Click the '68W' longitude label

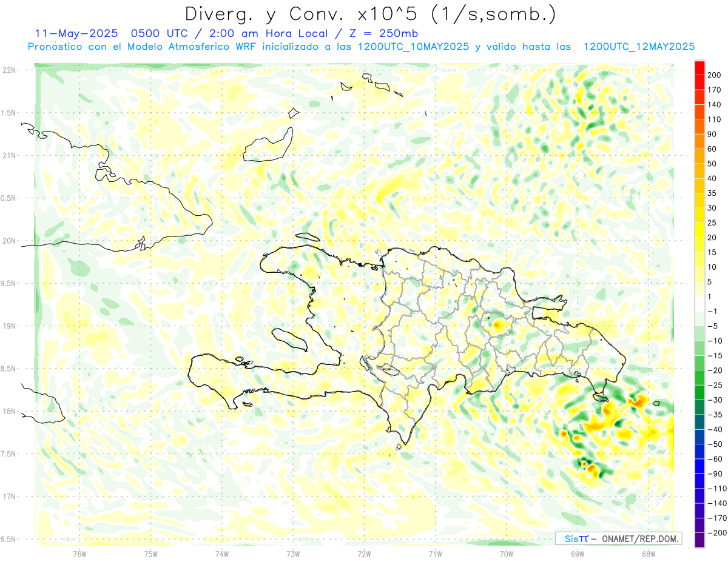(x=648, y=554)
